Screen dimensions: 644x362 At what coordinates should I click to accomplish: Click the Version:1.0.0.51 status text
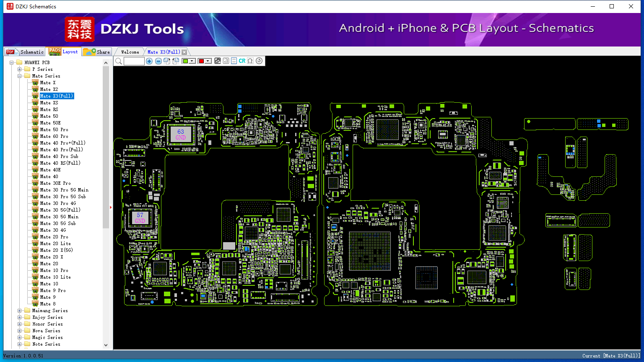coord(23,356)
